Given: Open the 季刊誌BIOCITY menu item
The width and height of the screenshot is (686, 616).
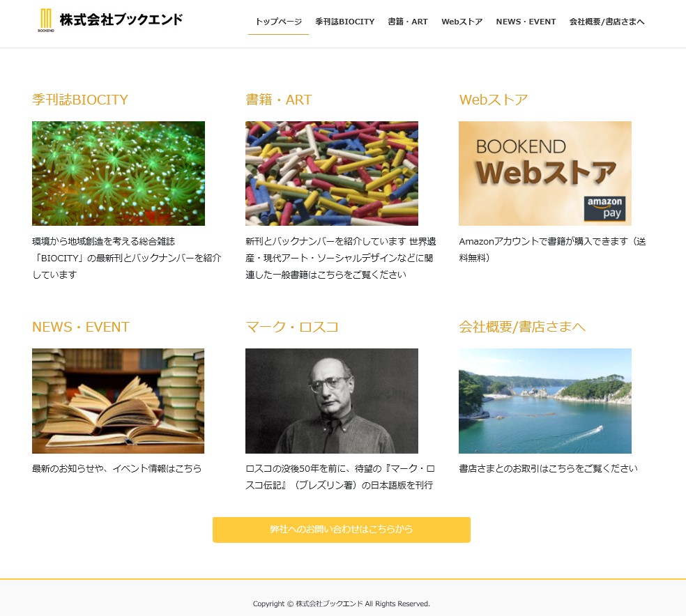Looking at the screenshot, I should (345, 22).
